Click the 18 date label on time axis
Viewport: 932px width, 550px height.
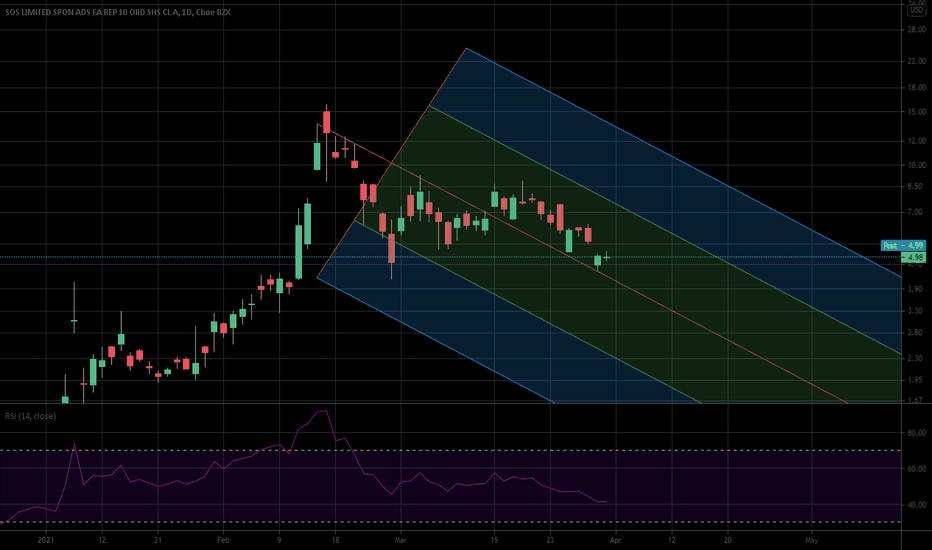click(x=335, y=540)
